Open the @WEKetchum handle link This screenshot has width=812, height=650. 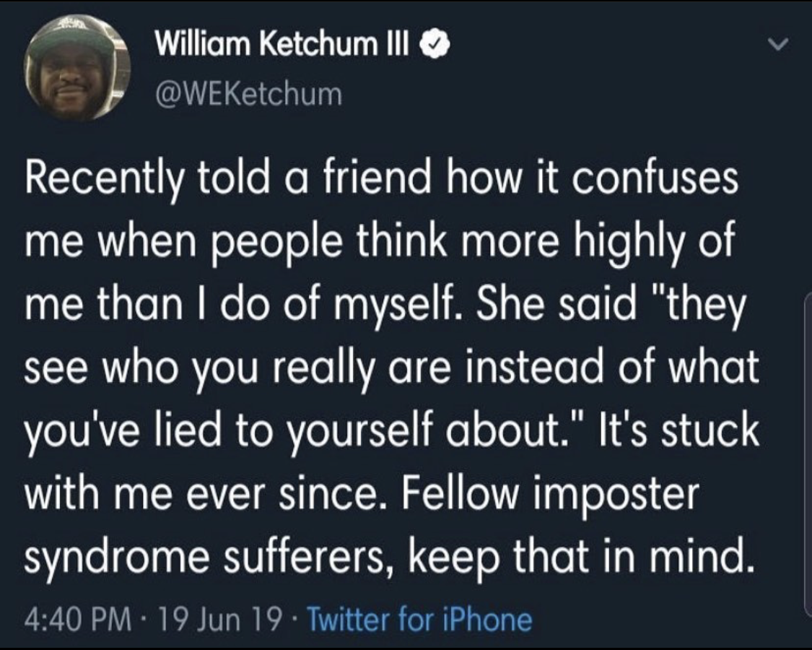click(x=249, y=92)
